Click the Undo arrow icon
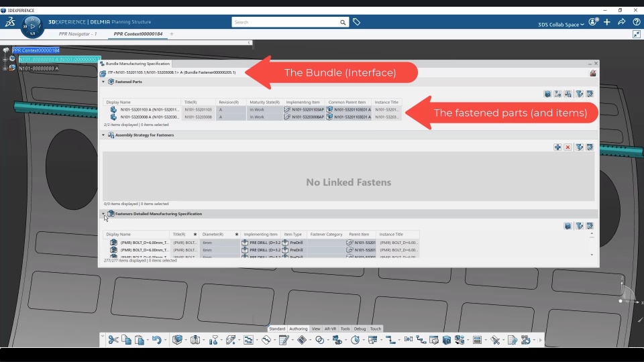Viewport: 644px width, 362px height. (x=156, y=340)
